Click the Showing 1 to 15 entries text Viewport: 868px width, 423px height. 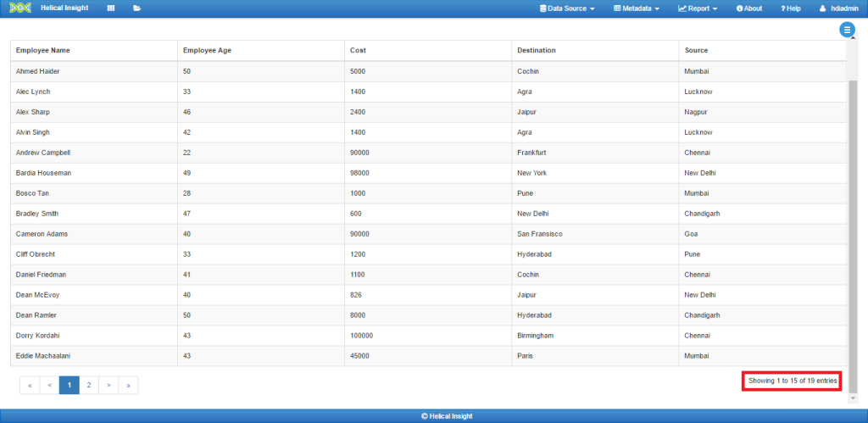[x=793, y=381]
